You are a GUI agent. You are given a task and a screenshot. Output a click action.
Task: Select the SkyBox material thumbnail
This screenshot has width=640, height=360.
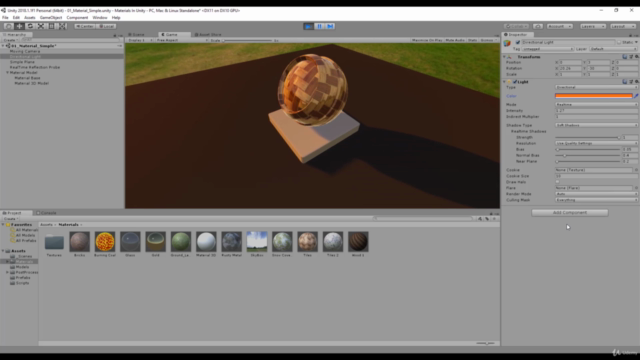[x=257, y=241]
